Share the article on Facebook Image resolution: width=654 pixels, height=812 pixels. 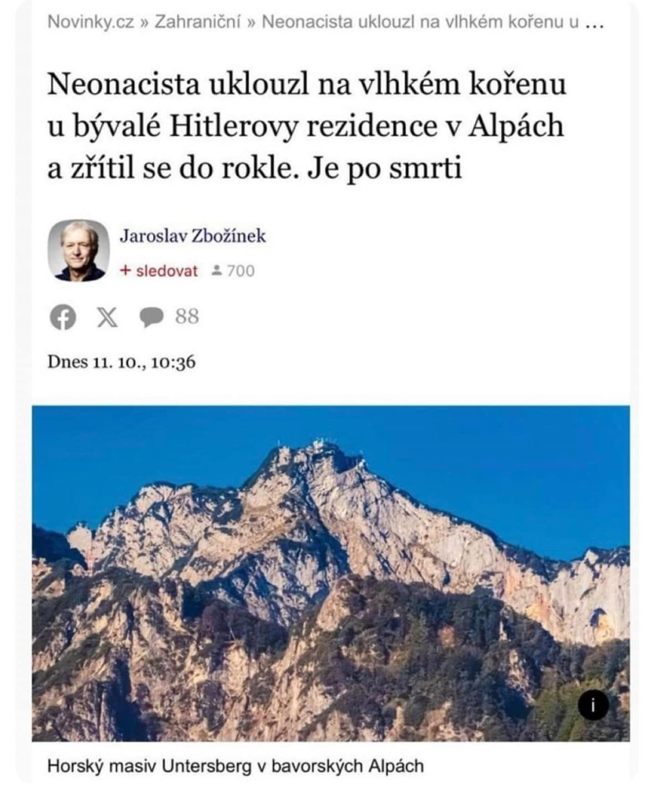pos(63,318)
